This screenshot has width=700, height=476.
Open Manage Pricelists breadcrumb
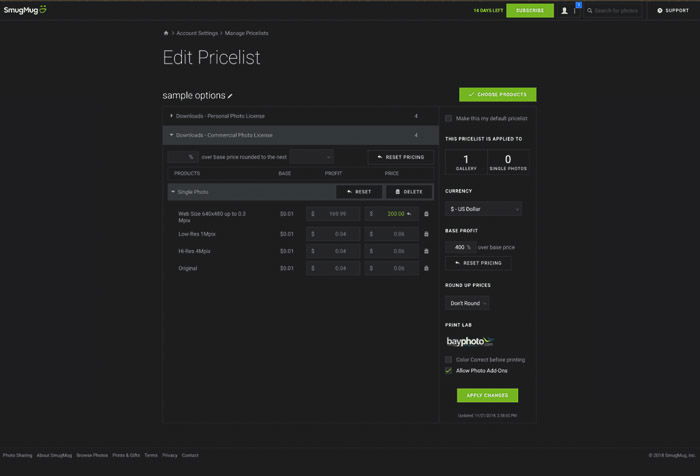pyautogui.click(x=246, y=33)
